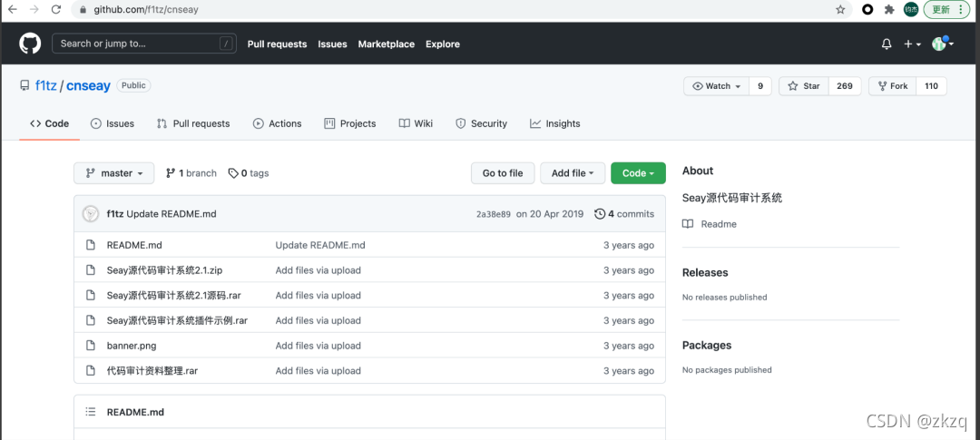Open Issues in top navigation bar
The image size is (980, 440).
coord(332,44)
